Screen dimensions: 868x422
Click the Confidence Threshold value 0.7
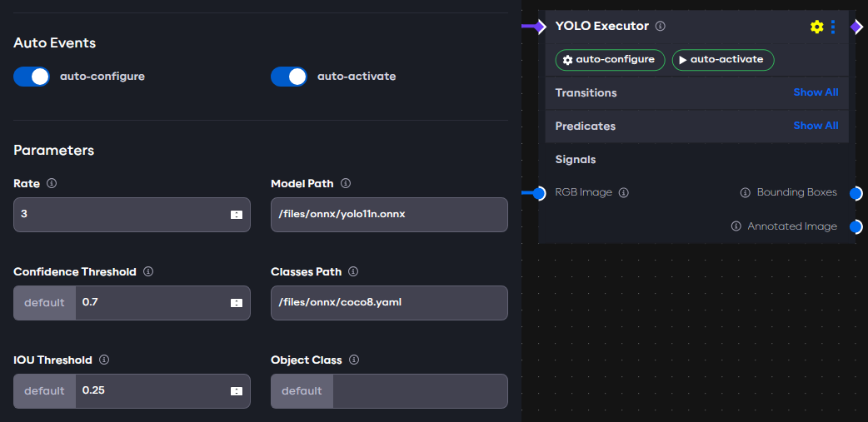coord(90,302)
